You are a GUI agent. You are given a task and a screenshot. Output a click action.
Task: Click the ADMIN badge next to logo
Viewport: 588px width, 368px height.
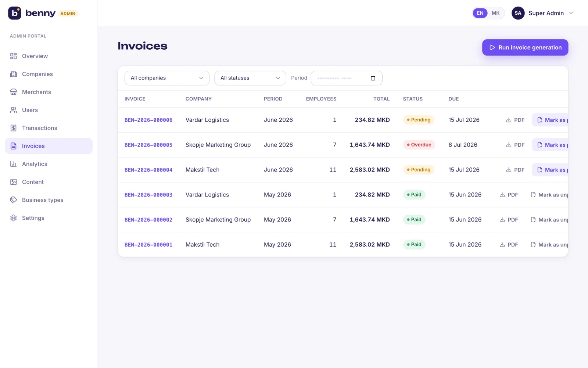[68, 14]
